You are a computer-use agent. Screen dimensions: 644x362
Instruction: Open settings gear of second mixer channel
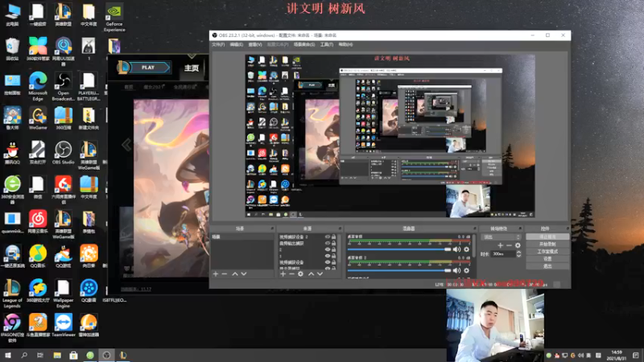point(467,270)
